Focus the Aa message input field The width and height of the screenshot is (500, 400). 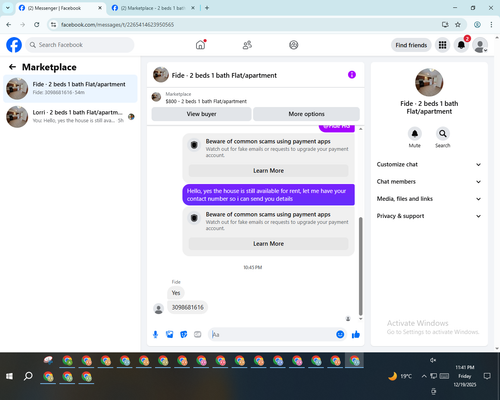(272, 334)
